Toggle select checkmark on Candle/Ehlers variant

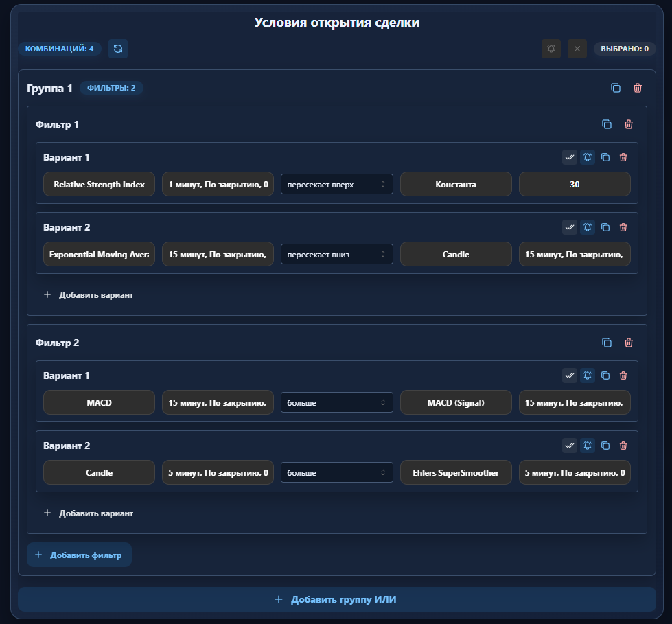coord(570,446)
